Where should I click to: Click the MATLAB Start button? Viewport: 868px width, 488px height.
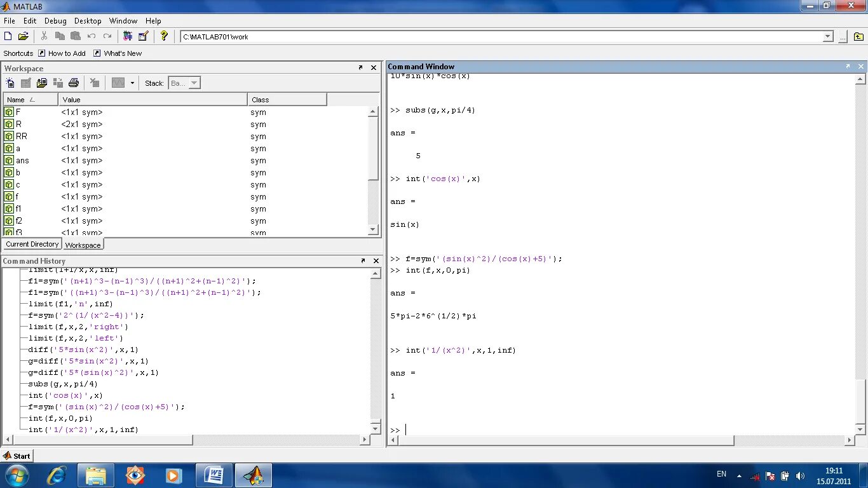pyautogui.click(x=17, y=456)
